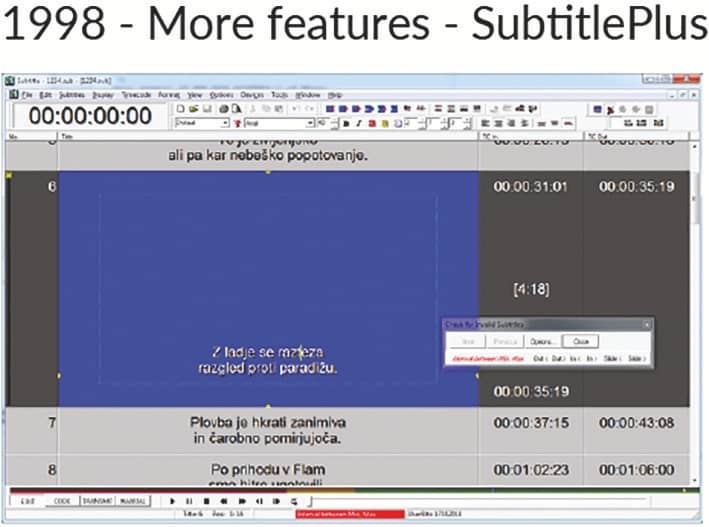Click subtitle text 'razgled proti paradižu'
Screen dimensions: 709x527
(x=268, y=368)
